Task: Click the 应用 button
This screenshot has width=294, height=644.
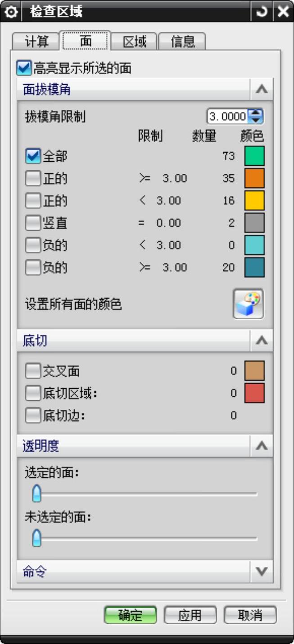Action: (190, 615)
